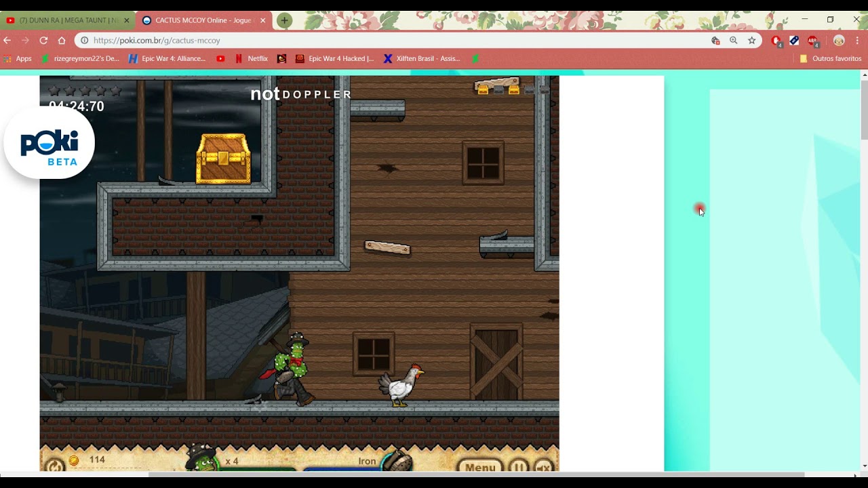Close the DUNN RA YouTube tab
Viewport: 868px width, 488px height.
[126, 20]
